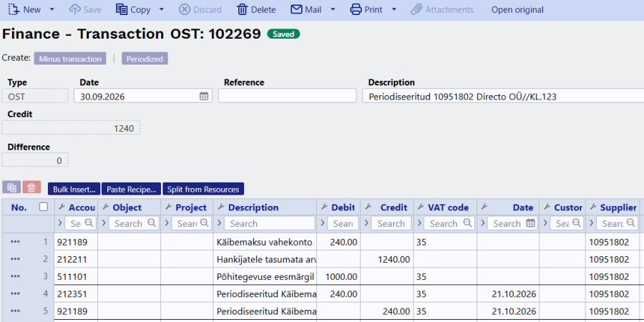Viewport: 644px width, 322px height.
Task: Open the row 1 three-dots menu
Action: click(x=15, y=242)
